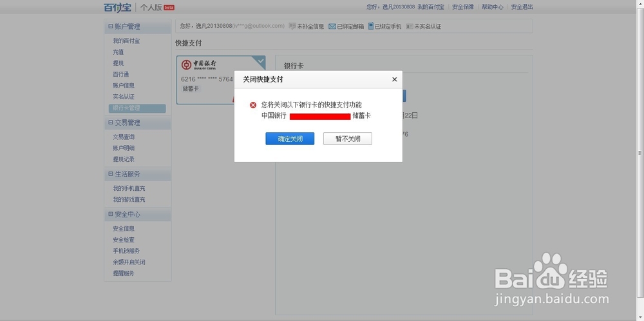Click the 百付宝 logo
The image size is (644, 321).
click(117, 7)
